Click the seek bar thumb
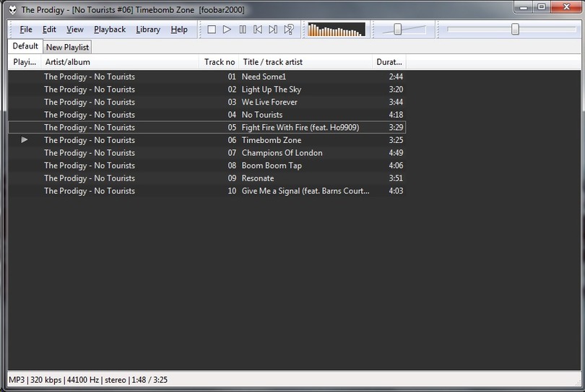Image resolution: width=585 pixels, height=392 pixels. [x=515, y=29]
